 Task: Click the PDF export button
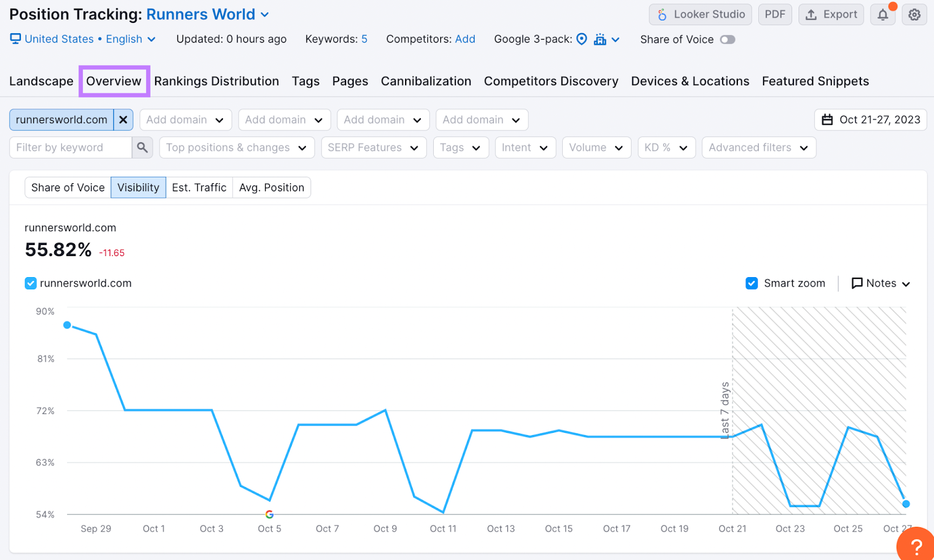[x=775, y=14]
